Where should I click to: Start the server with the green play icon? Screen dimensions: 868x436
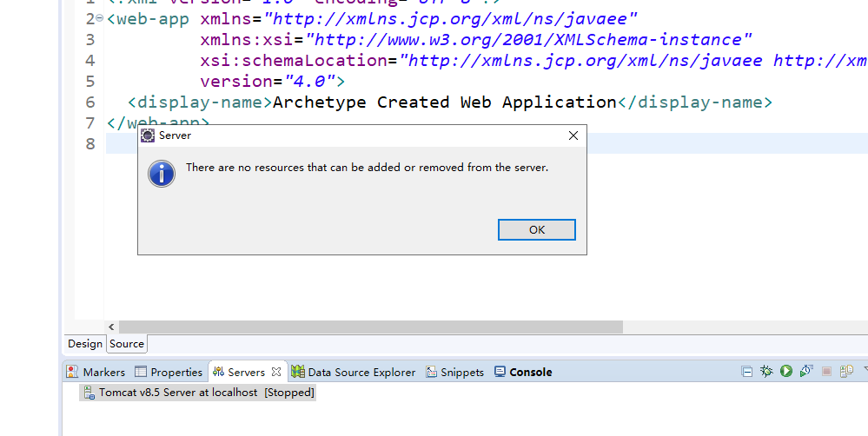point(786,371)
